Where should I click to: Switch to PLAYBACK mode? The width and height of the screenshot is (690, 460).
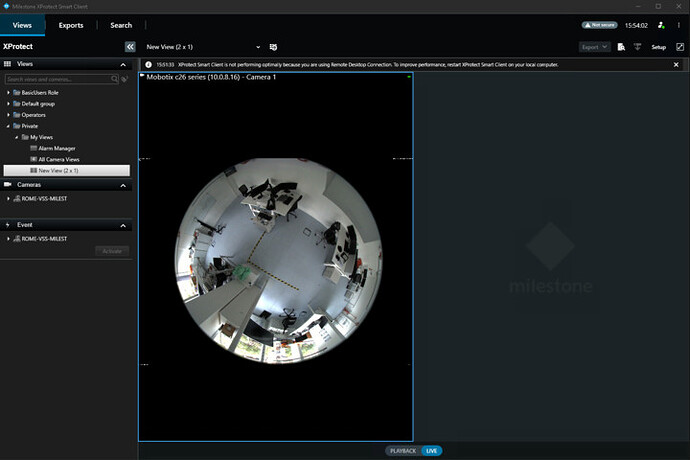click(x=402, y=451)
